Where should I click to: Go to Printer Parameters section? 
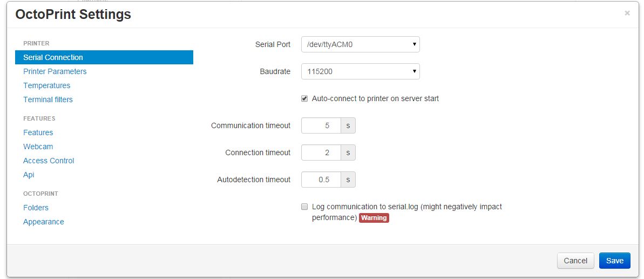pos(55,71)
